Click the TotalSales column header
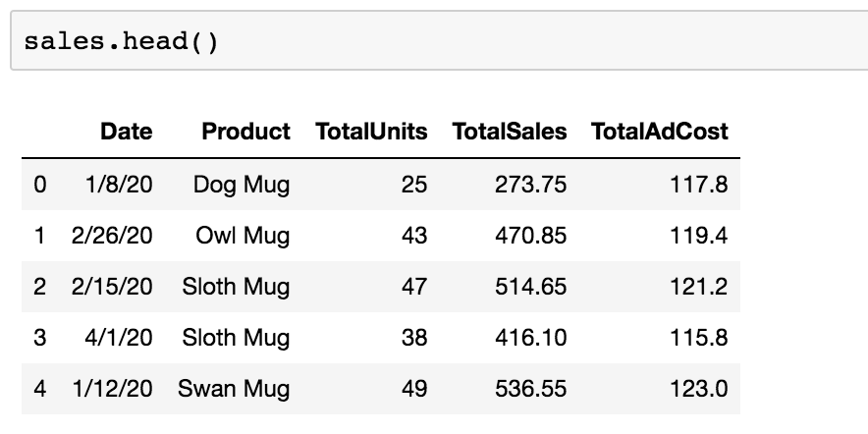 (x=510, y=132)
